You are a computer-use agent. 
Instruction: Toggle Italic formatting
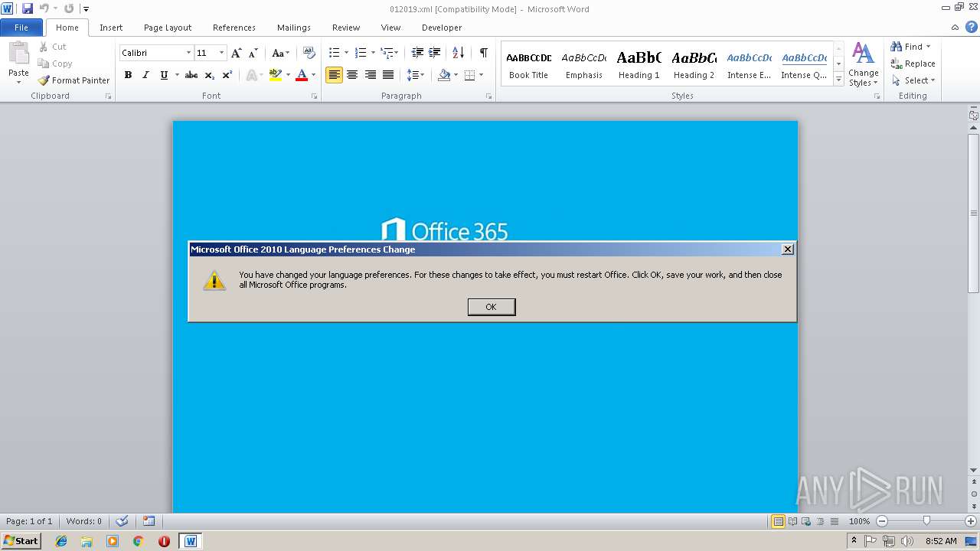[x=145, y=75]
